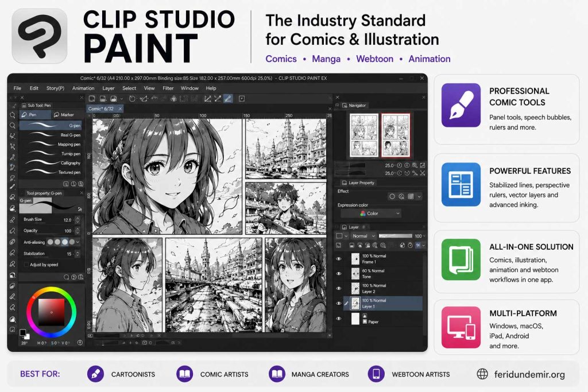Click the square icon right of snap icons
The image size is (588, 392).
pyautogui.click(x=242, y=99)
